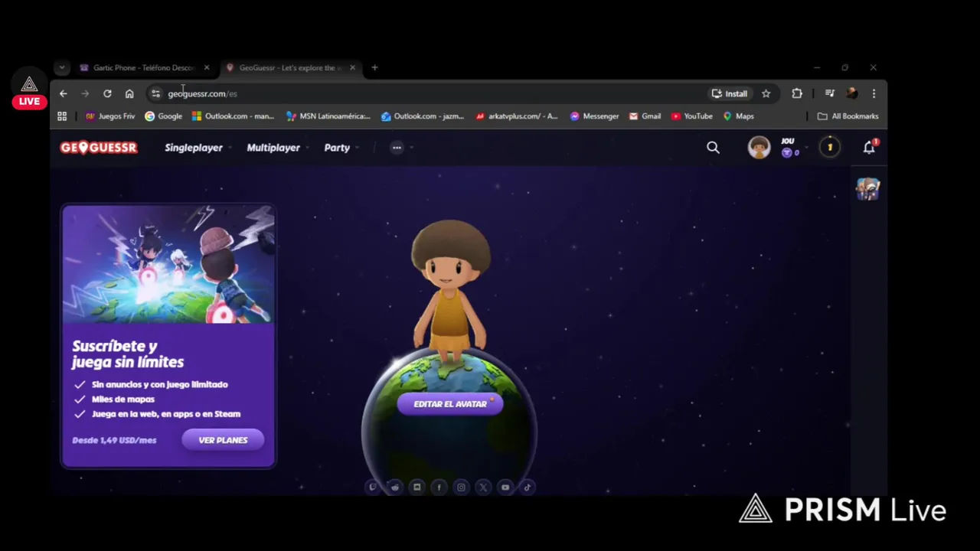Go forward in the browser

tap(85, 93)
